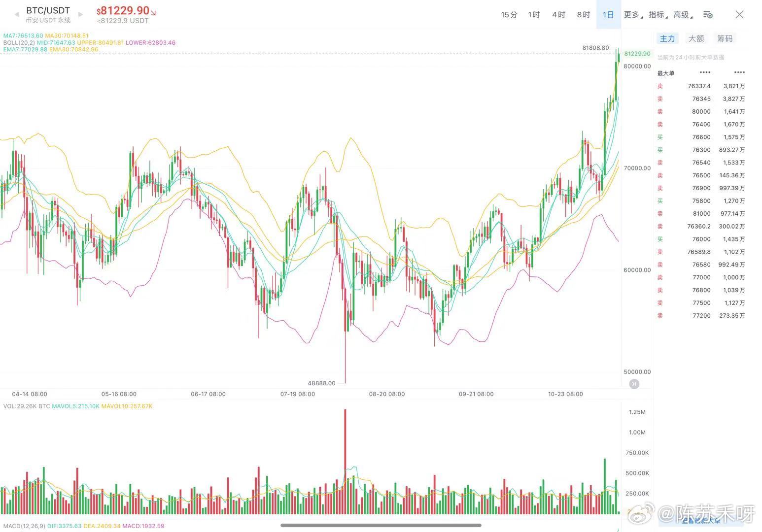Click the tallest red volume bar
Viewport: 762px width, 532px height.
click(x=345, y=462)
